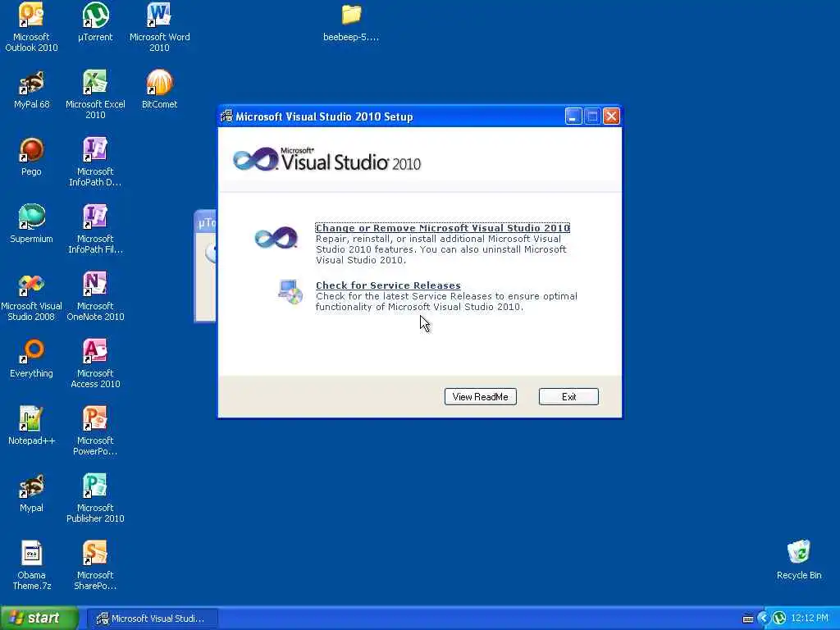The image size is (840, 630).
Task: Open the Start menu
Action: (39, 619)
